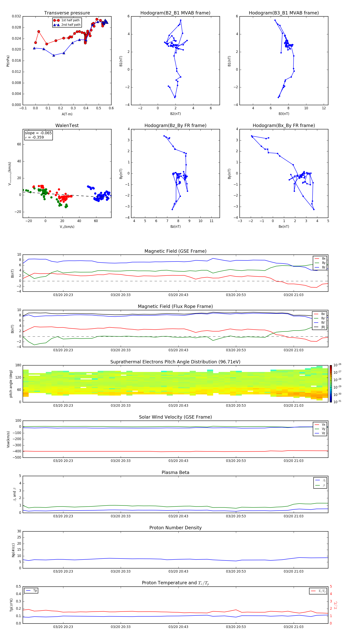
Task: Select the "2nd half path" legend entry
Action: (67, 25)
